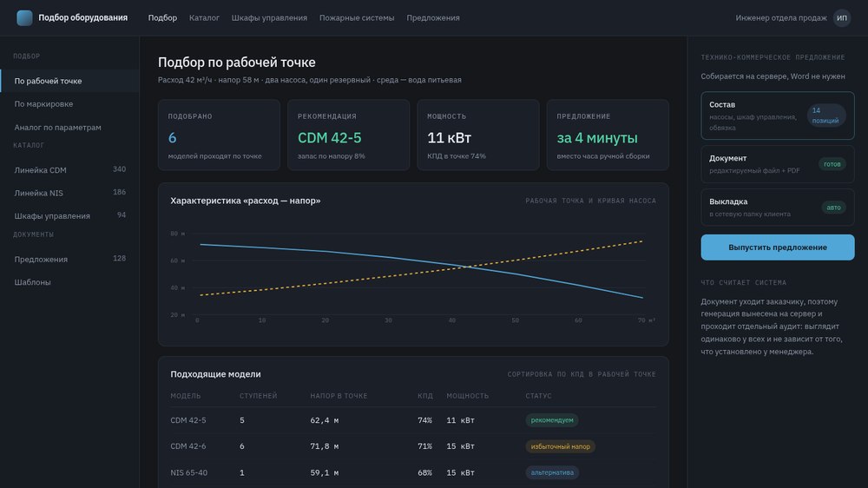This screenshot has width=868, height=488.
Task: Click Выпустить предложение button
Action: (777, 247)
